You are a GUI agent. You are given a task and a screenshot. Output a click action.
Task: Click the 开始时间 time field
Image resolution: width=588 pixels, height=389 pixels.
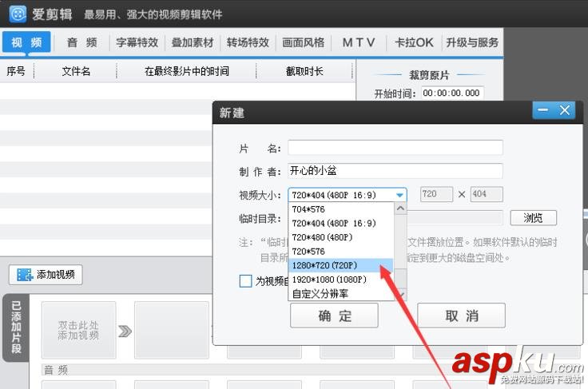(452, 93)
